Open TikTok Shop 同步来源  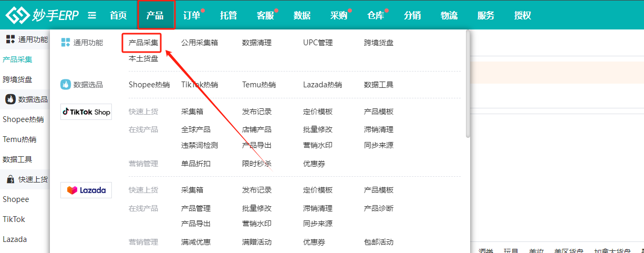coord(379,145)
